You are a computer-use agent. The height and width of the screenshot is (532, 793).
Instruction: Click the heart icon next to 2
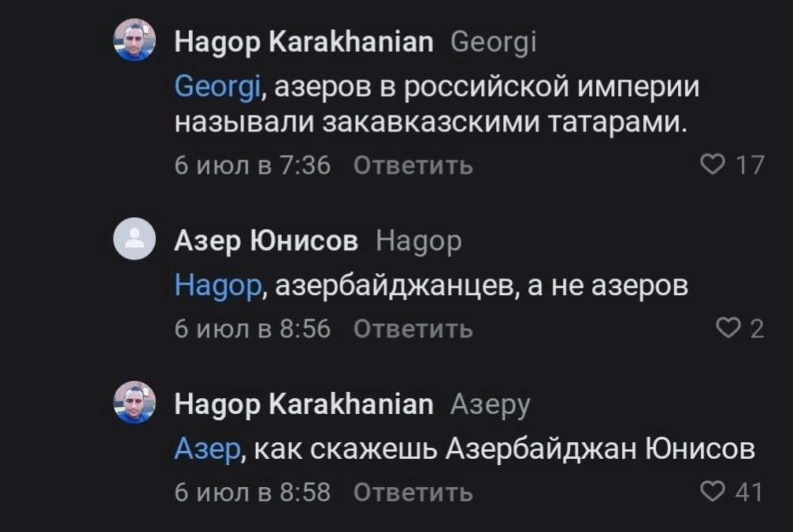(x=731, y=329)
